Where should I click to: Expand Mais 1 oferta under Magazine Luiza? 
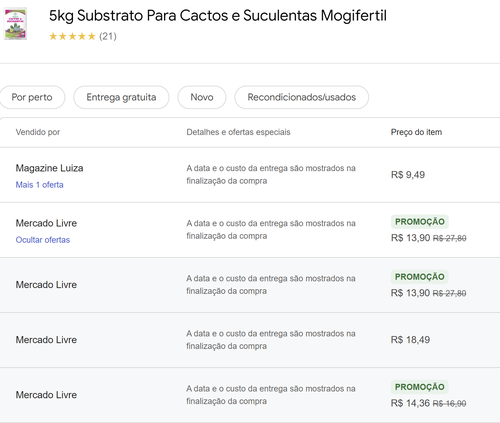coord(39,185)
